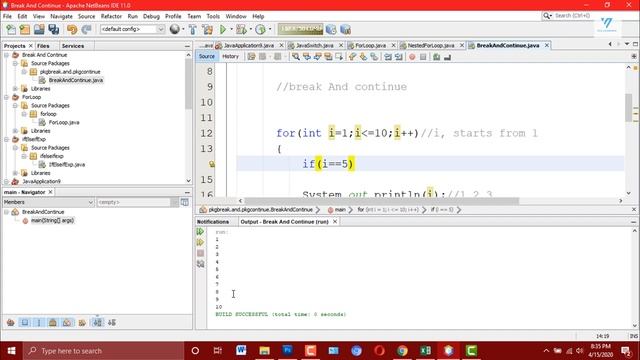Click the Find Selection magnifier icon in editor toolbar
640x360 pixels.
click(296, 57)
